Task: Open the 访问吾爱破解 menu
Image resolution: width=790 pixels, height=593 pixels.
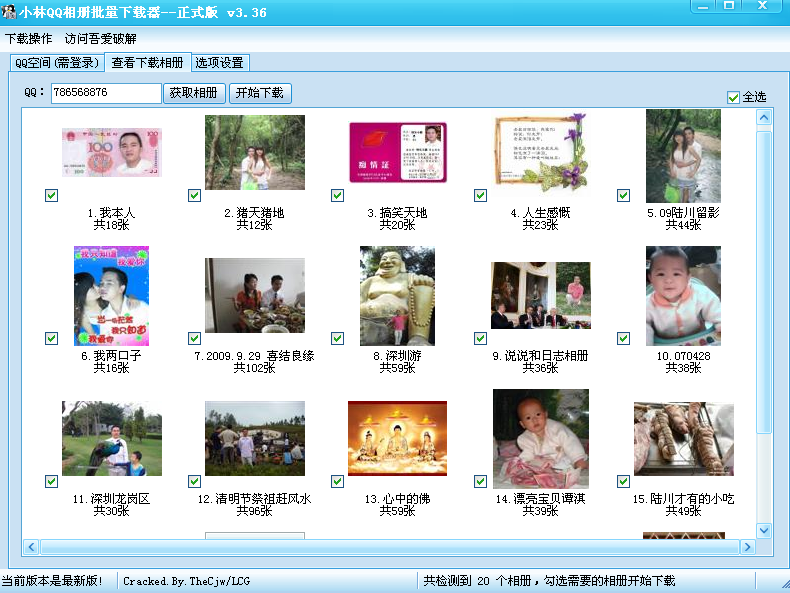Action: 100,39
